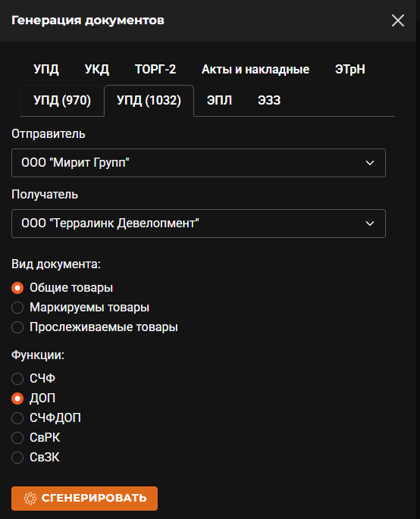Open the ООО "Терралинк Девелопмент" combo box
The width and height of the screenshot is (420, 519).
click(x=199, y=224)
